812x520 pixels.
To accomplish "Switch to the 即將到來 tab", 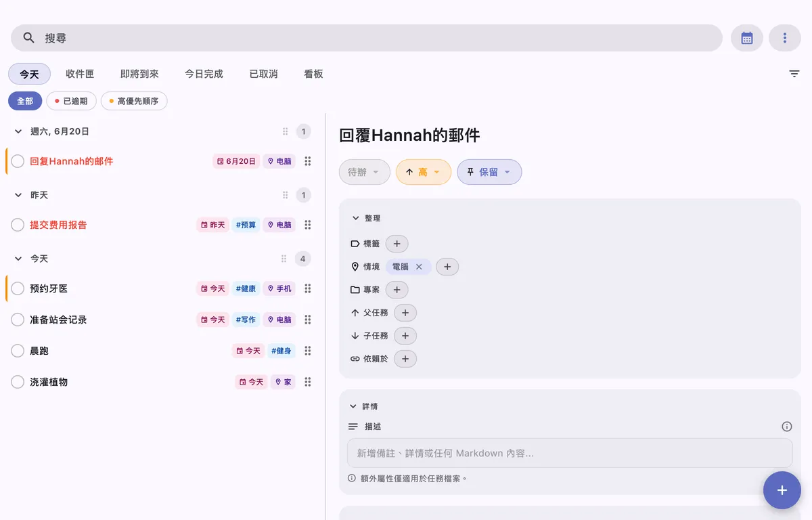I will [139, 74].
